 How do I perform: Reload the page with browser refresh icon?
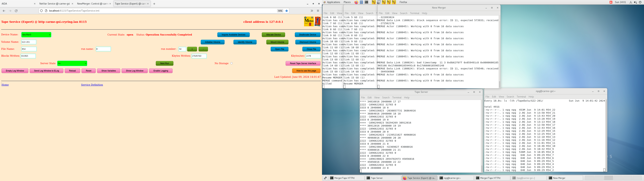click(x=16, y=11)
